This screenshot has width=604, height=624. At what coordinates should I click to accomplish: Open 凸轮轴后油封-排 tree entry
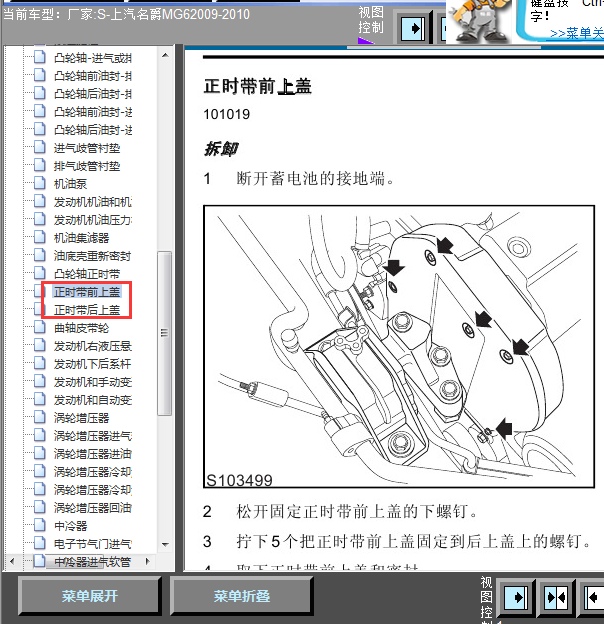93,94
